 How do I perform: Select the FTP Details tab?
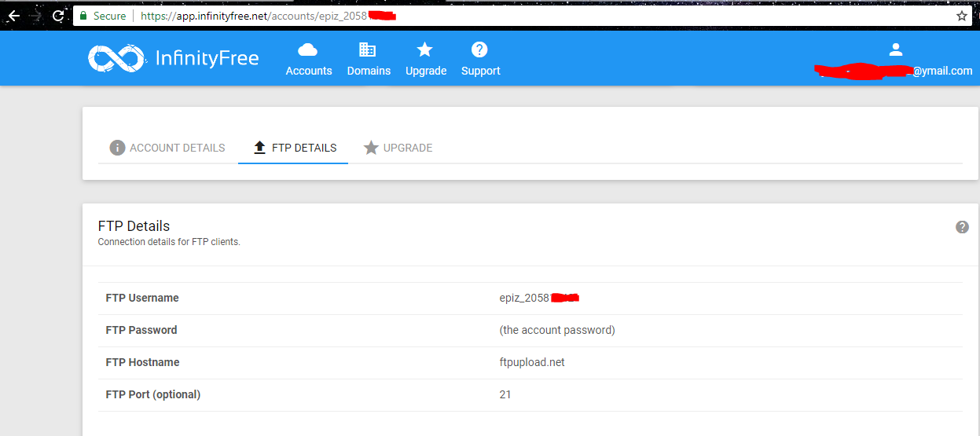click(294, 148)
